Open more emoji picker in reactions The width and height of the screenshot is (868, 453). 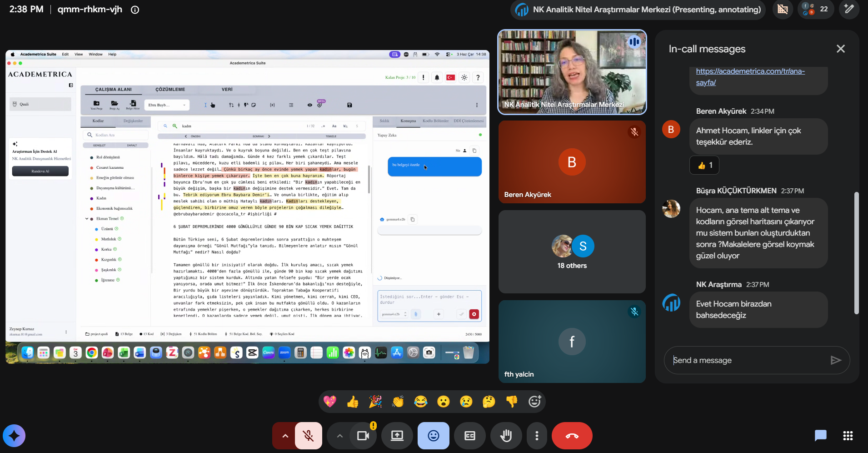click(x=534, y=401)
